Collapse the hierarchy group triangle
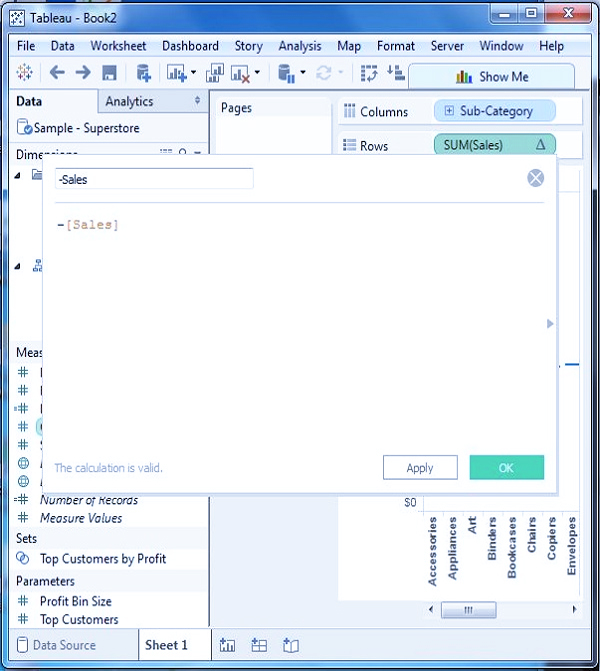 (x=18, y=267)
